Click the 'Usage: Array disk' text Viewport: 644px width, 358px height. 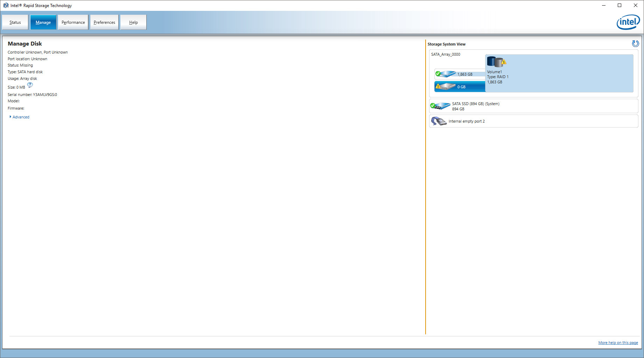[22, 78]
